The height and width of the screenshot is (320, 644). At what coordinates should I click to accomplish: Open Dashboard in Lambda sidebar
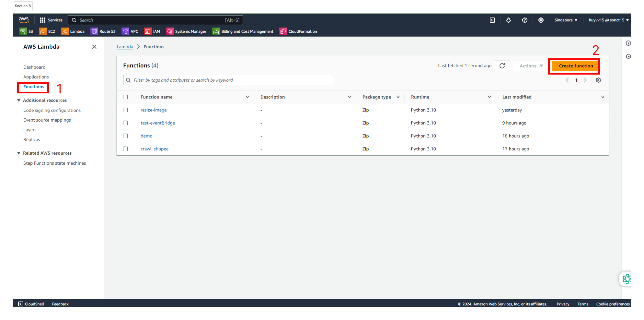point(34,67)
